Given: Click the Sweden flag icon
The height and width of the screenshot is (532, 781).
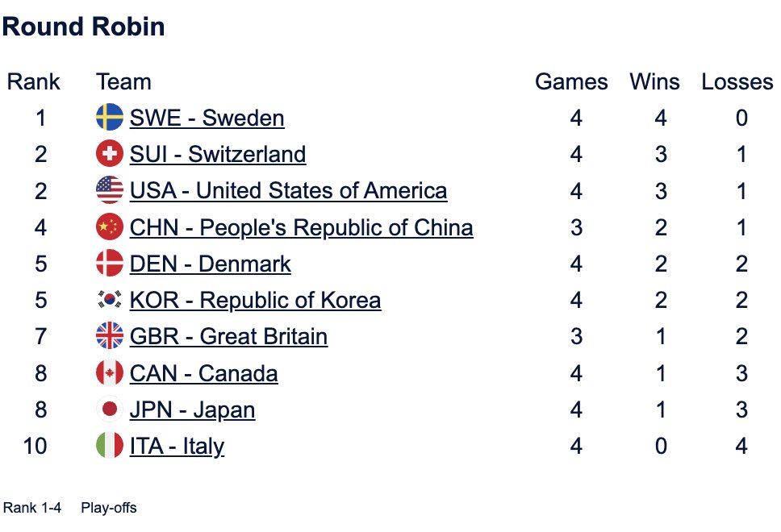Looking at the screenshot, I should point(109,118).
